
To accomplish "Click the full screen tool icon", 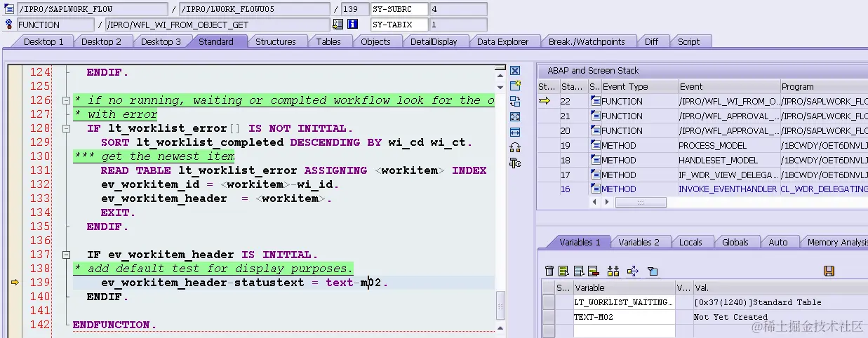I will [x=515, y=116].
